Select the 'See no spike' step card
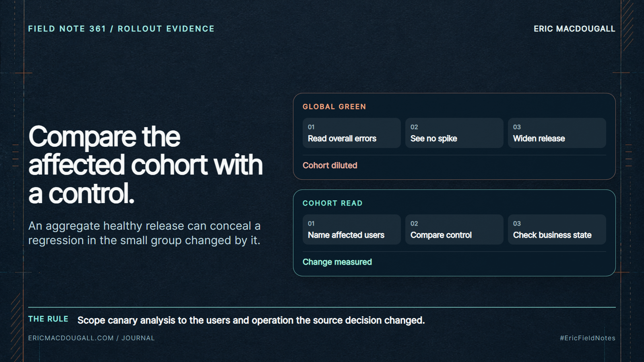The image size is (644, 362). [x=454, y=133]
